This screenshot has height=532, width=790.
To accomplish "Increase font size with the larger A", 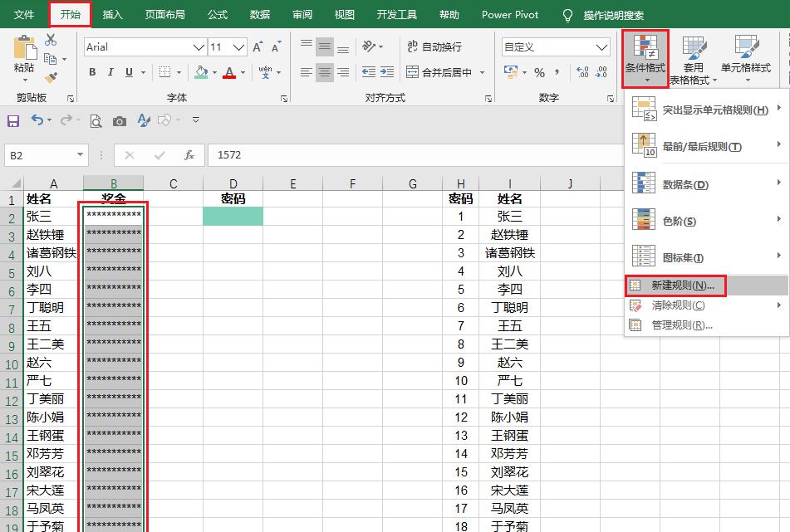I will click(x=258, y=47).
